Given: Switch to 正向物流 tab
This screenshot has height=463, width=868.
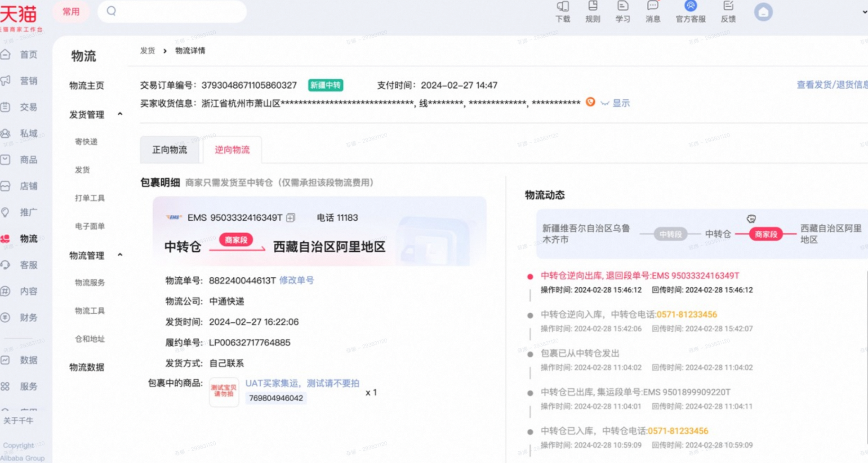Looking at the screenshot, I should coord(169,150).
